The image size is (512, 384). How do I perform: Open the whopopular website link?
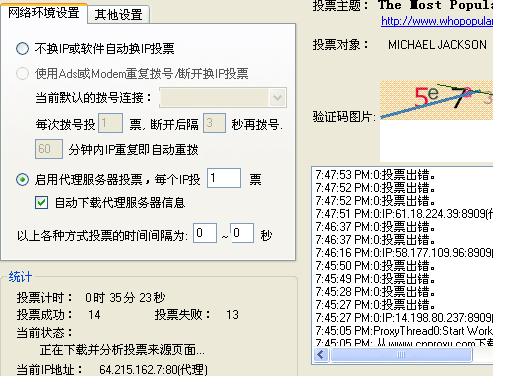[437, 21]
